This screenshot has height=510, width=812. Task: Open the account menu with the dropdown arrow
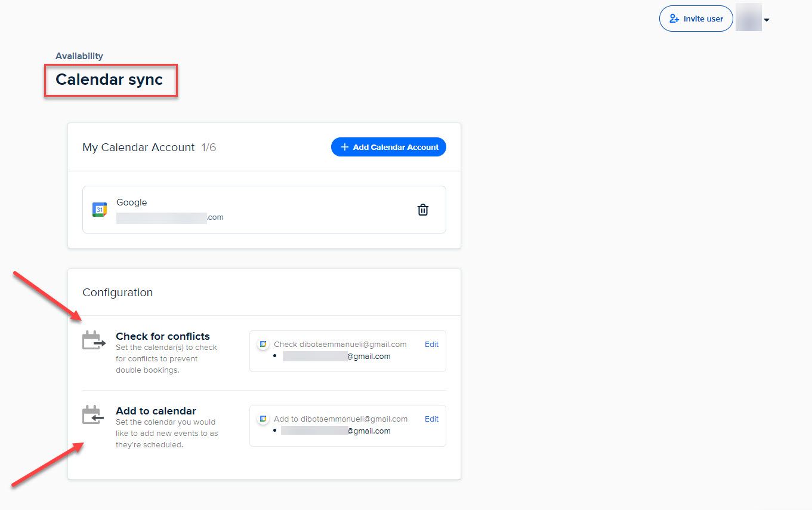point(768,20)
